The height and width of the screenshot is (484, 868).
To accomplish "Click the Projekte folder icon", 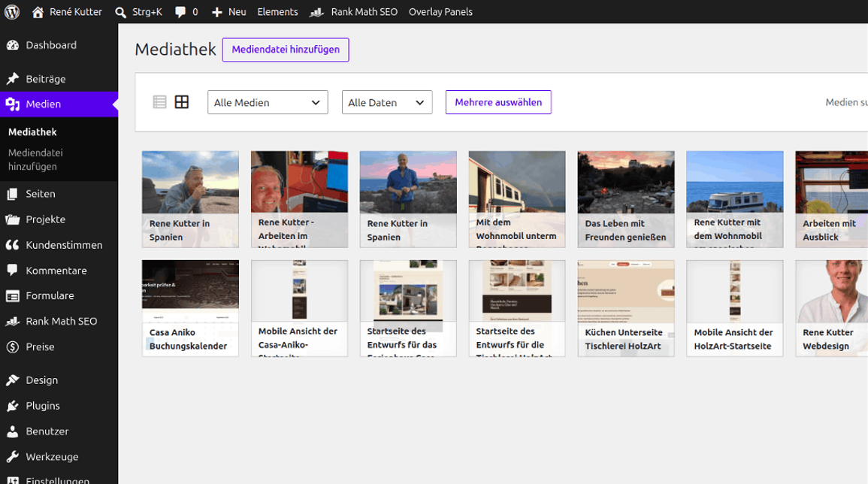I will [12, 219].
